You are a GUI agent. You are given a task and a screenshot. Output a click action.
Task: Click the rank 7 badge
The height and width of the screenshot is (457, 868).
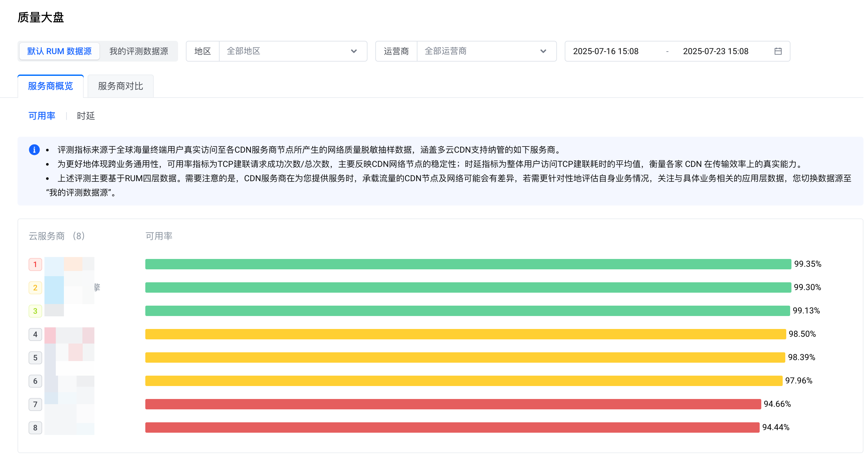pyautogui.click(x=35, y=404)
